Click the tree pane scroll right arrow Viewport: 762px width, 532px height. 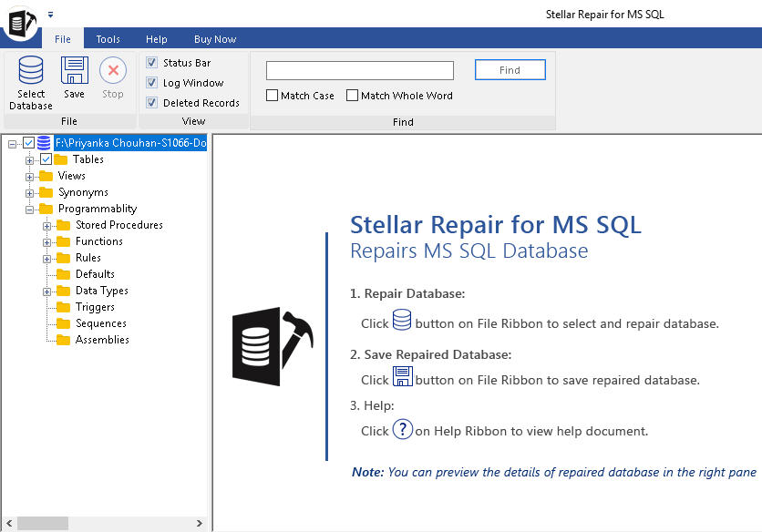tap(200, 523)
